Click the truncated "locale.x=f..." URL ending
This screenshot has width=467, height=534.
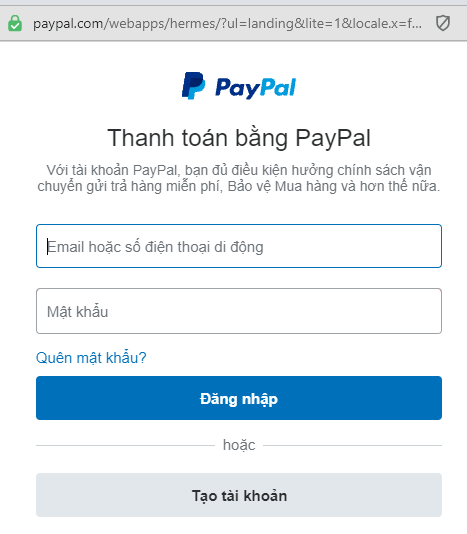387,24
